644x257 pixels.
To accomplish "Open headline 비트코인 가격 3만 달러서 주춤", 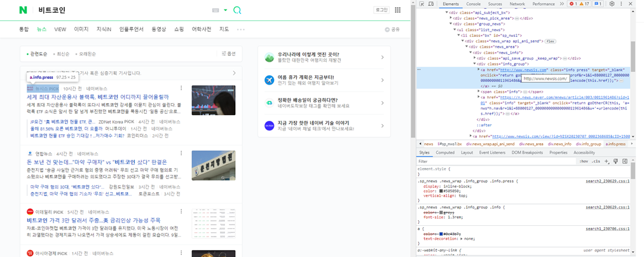I will pos(93,220).
